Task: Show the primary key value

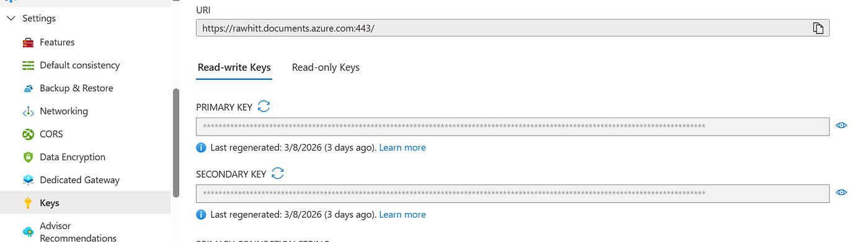Action: coord(841,126)
